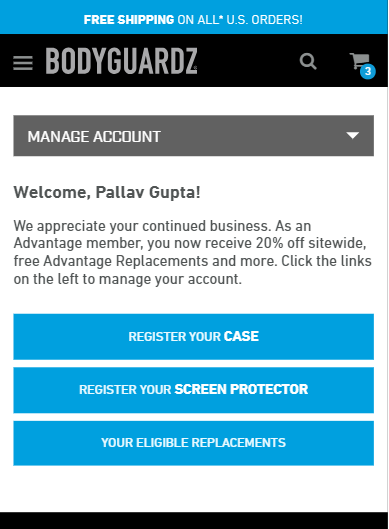389x529 pixels.
Task: Expand the Manage Account dropdown
Action: point(194,136)
